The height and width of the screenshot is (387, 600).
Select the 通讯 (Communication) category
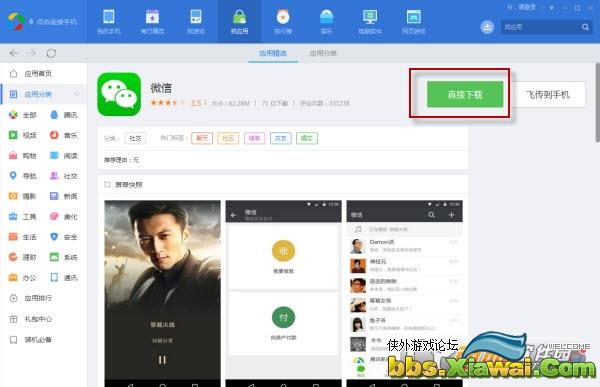point(64,278)
